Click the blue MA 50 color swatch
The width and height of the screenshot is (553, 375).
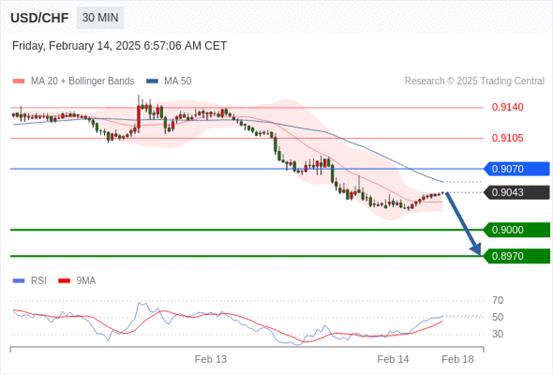coord(152,81)
